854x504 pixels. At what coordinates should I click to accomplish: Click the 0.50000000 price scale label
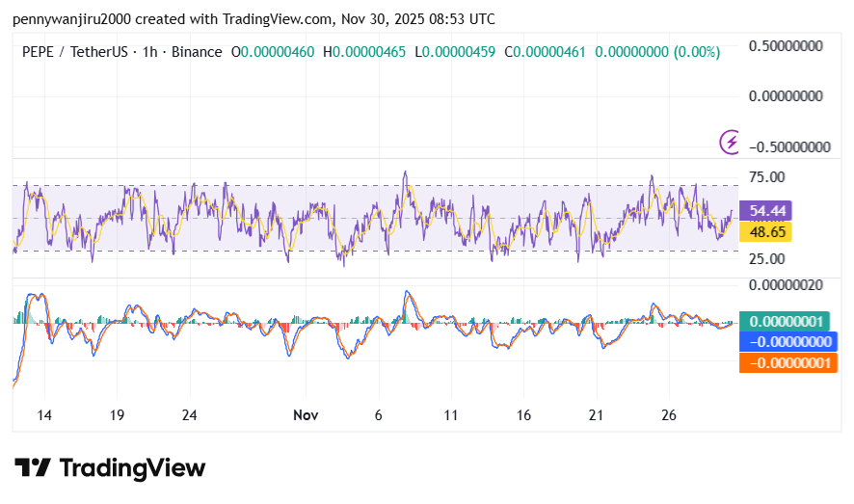point(788,45)
